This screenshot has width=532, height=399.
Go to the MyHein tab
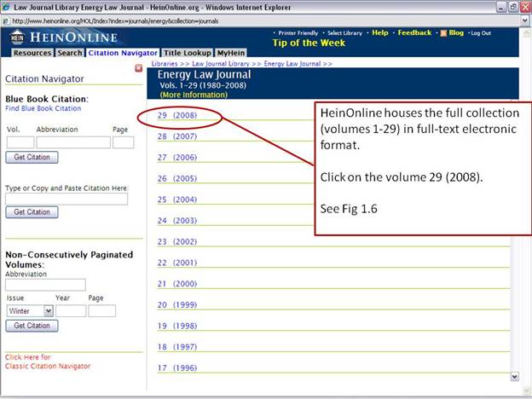coord(231,53)
